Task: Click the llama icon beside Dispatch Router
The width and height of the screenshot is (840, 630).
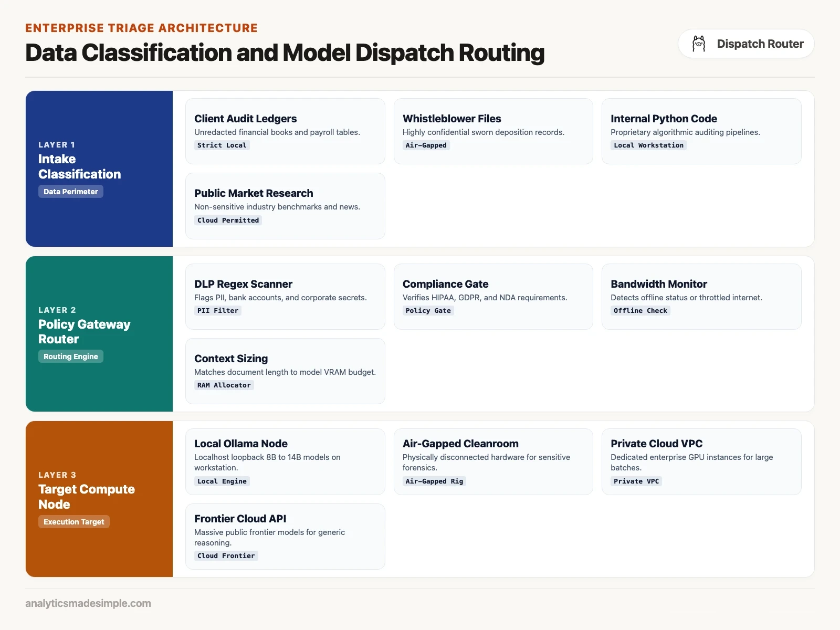Action: click(699, 44)
